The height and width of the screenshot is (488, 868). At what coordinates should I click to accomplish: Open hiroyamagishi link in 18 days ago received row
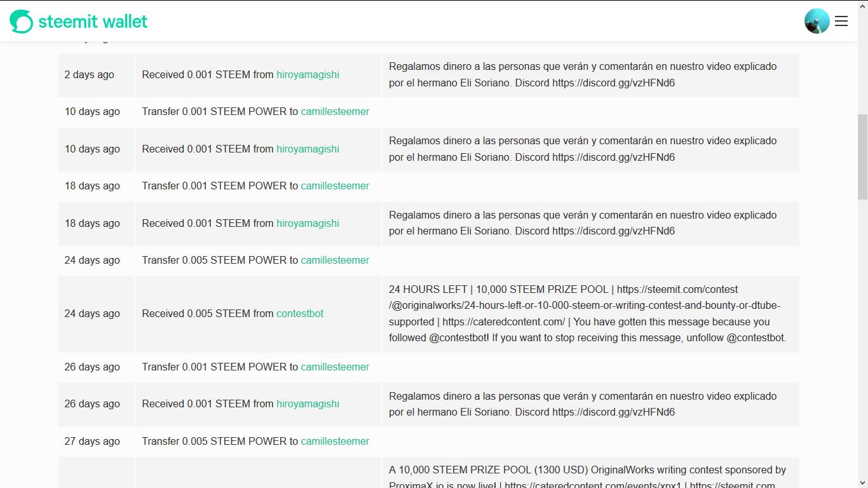[x=308, y=223]
